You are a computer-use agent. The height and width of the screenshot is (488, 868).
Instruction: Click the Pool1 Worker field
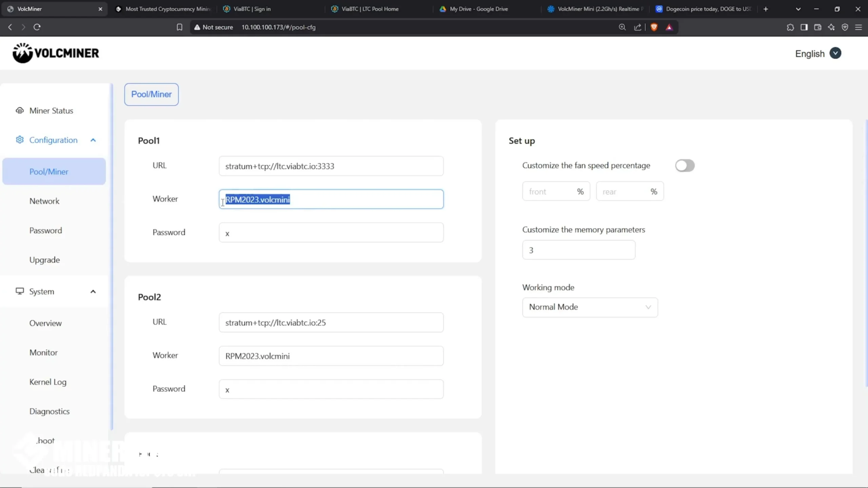point(331,199)
